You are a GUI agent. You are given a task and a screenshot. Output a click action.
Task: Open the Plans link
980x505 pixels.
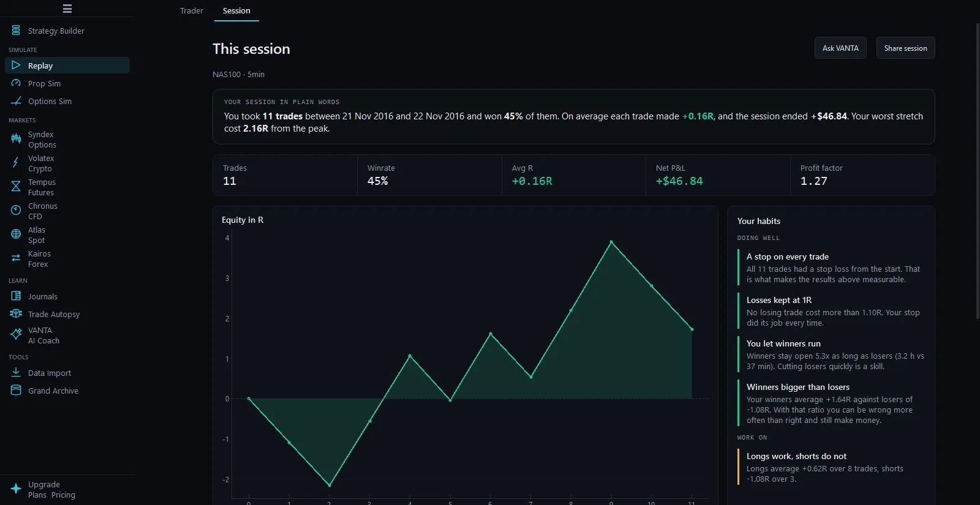click(37, 495)
